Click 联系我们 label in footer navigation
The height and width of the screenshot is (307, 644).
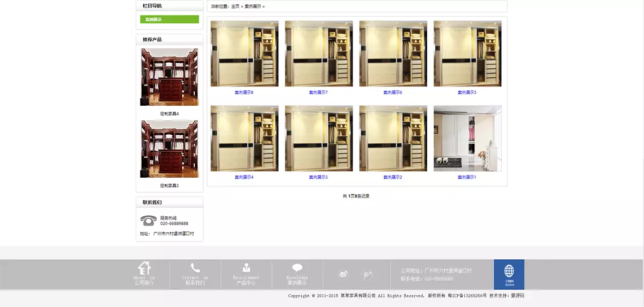click(x=195, y=282)
